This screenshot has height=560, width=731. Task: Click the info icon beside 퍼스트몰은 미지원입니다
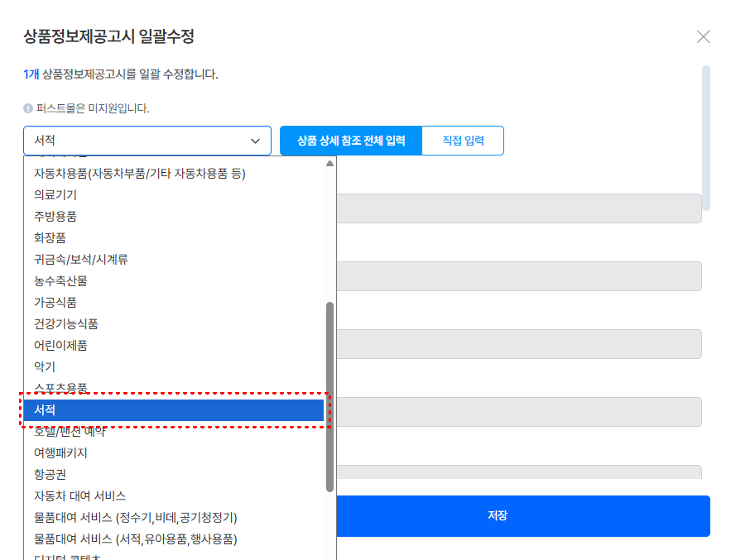point(28,108)
